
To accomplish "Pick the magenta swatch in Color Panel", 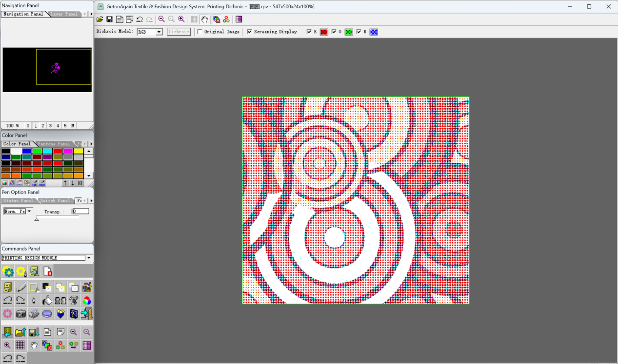I will click(x=68, y=151).
